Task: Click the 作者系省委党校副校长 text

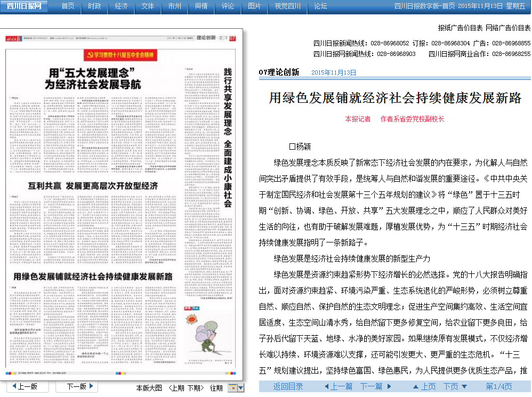Action: [412, 119]
